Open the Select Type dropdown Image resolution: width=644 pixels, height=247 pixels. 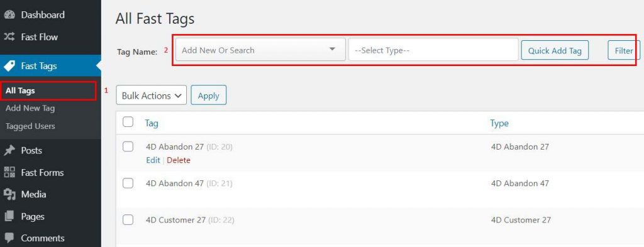433,50
